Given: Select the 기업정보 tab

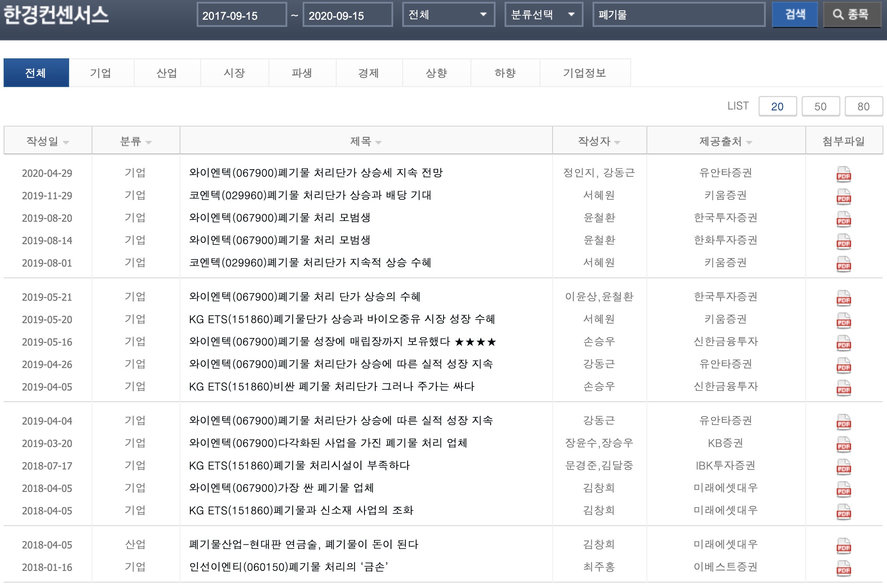Looking at the screenshot, I should click(584, 73).
